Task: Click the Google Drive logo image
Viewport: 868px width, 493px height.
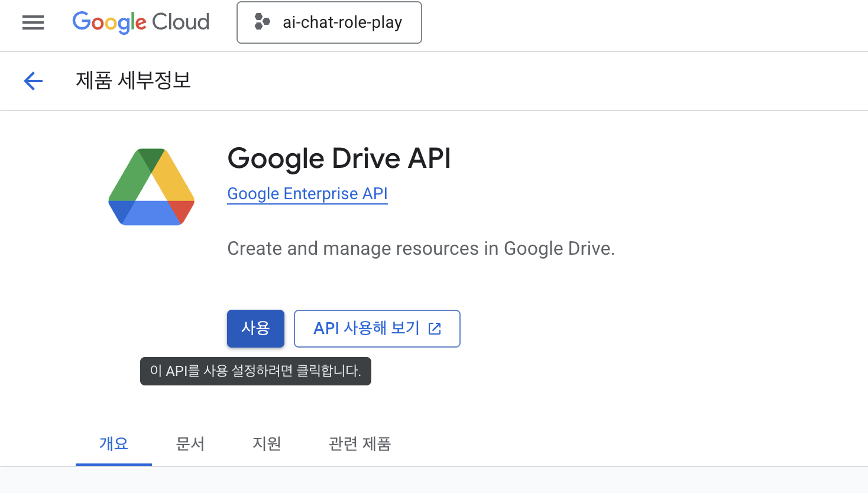Action: pyautogui.click(x=151, y=187)
